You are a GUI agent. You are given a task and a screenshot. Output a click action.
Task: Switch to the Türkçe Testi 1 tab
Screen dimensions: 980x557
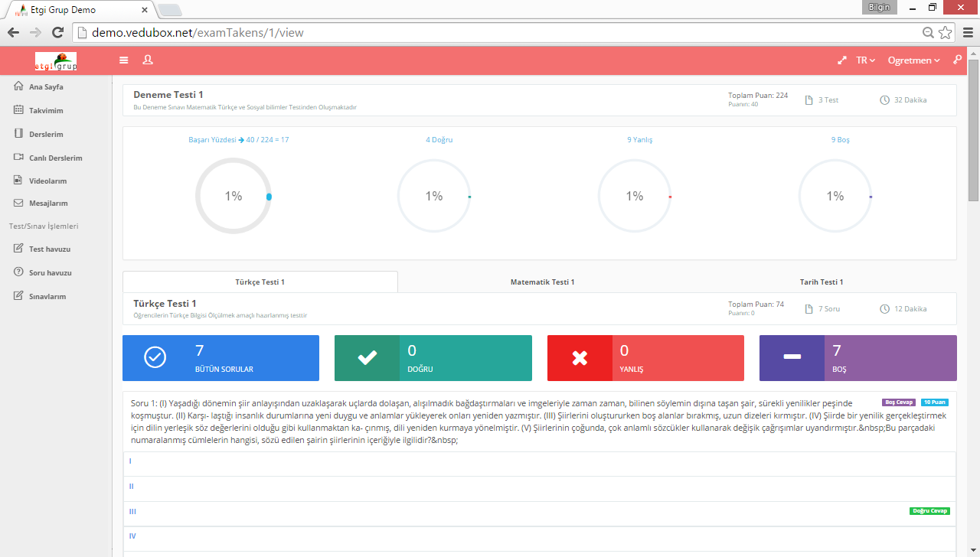260,282
